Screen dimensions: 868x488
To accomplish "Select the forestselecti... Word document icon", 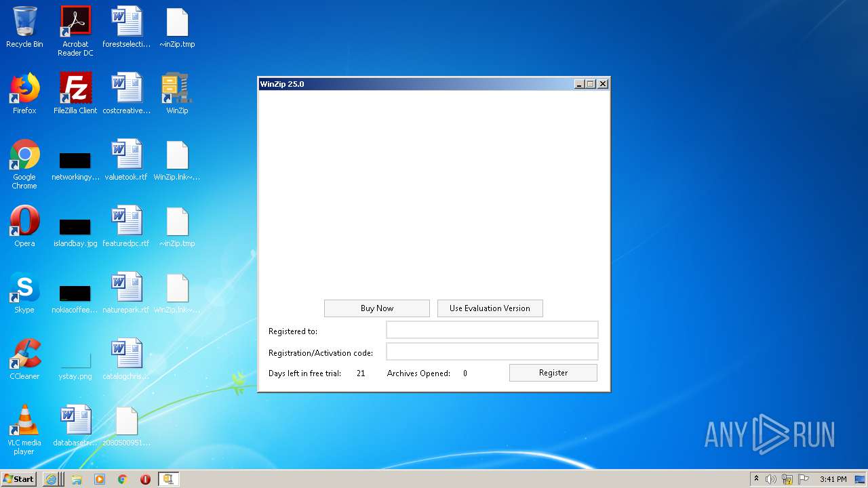I will 127,27.
